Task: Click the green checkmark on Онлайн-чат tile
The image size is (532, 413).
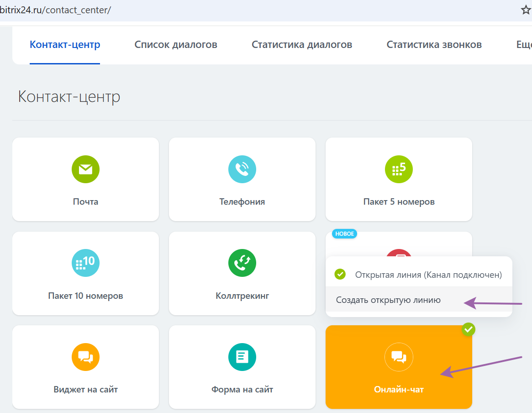Action: (x=468, y=329)
